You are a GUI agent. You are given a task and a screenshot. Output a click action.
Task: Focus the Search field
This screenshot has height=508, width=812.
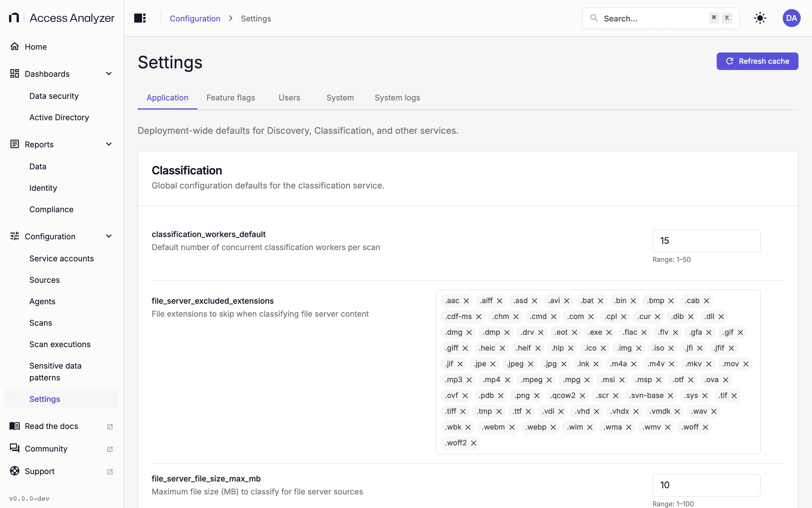(x=660, y=18)
